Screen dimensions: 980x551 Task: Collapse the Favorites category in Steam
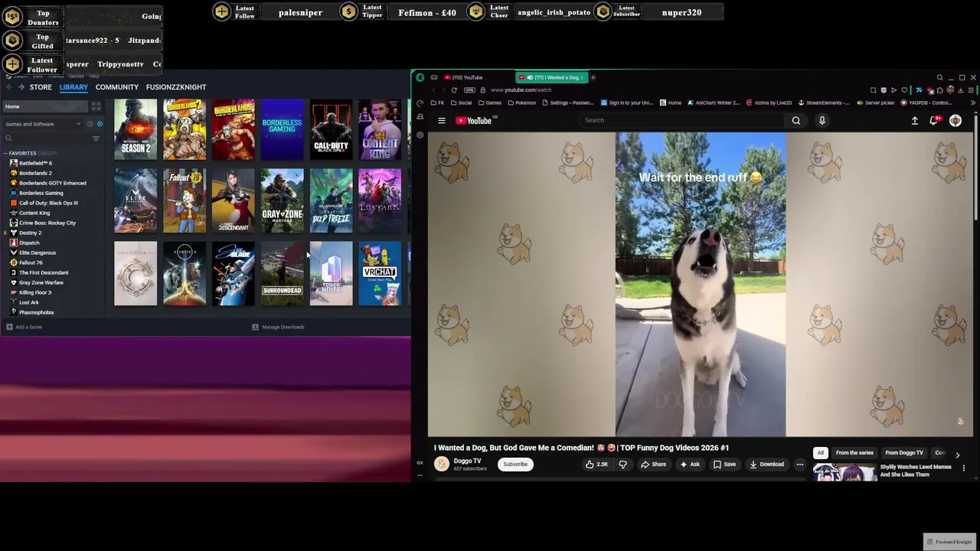(5, 153)
